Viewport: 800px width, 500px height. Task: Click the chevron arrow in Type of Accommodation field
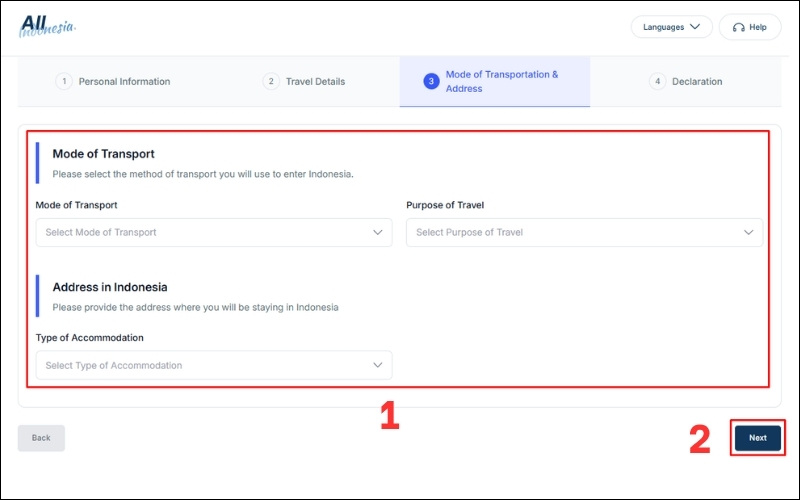tap(378, 365)
